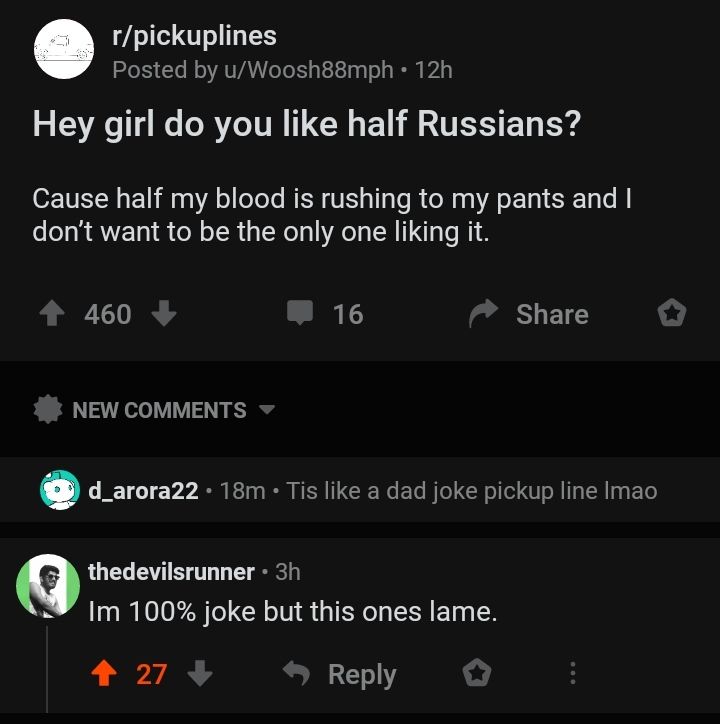
Task: Expand d_arora22's collapsed comment text
Action: pyautogui.click(x=472, y=491)
